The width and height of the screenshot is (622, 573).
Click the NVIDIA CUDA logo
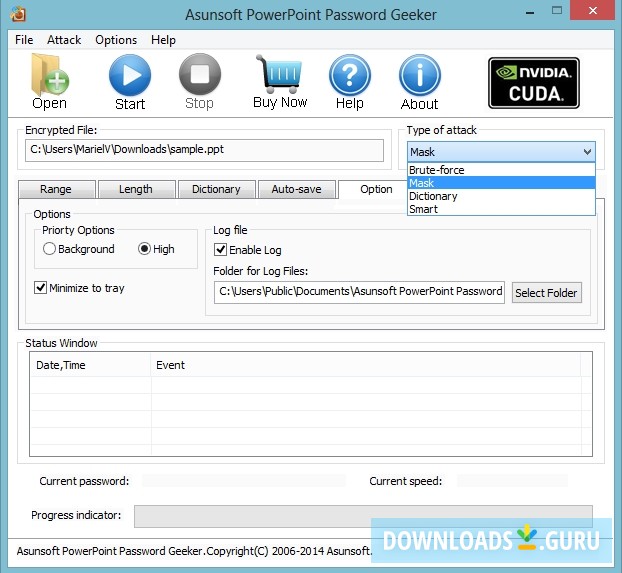(534, 83)
